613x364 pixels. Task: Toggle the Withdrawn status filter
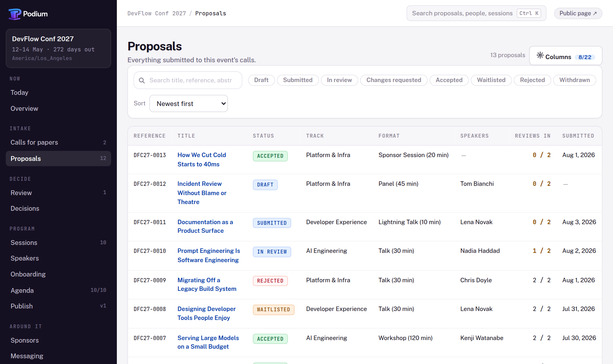574,80
